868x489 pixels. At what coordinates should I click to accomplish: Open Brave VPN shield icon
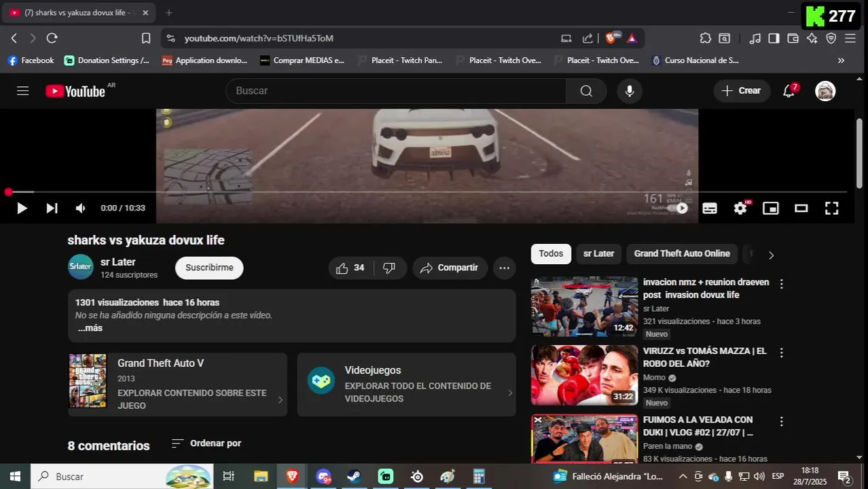831,38
